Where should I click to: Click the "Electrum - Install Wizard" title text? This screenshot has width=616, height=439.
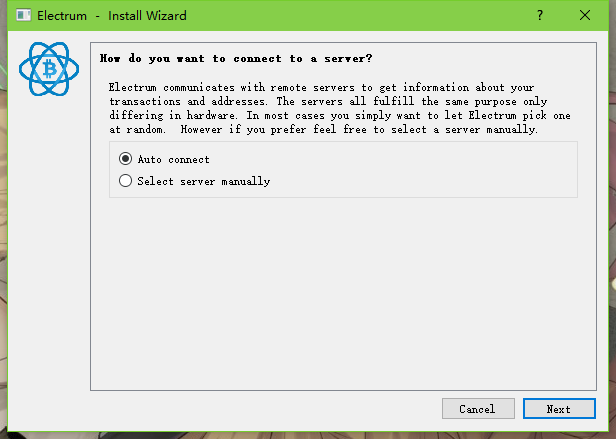tap(112, 16)
